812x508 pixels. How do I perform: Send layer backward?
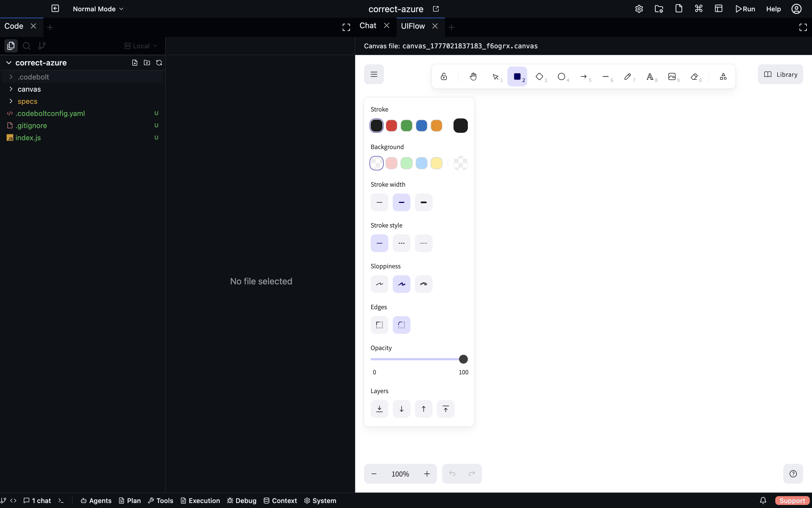click(401, 409)
